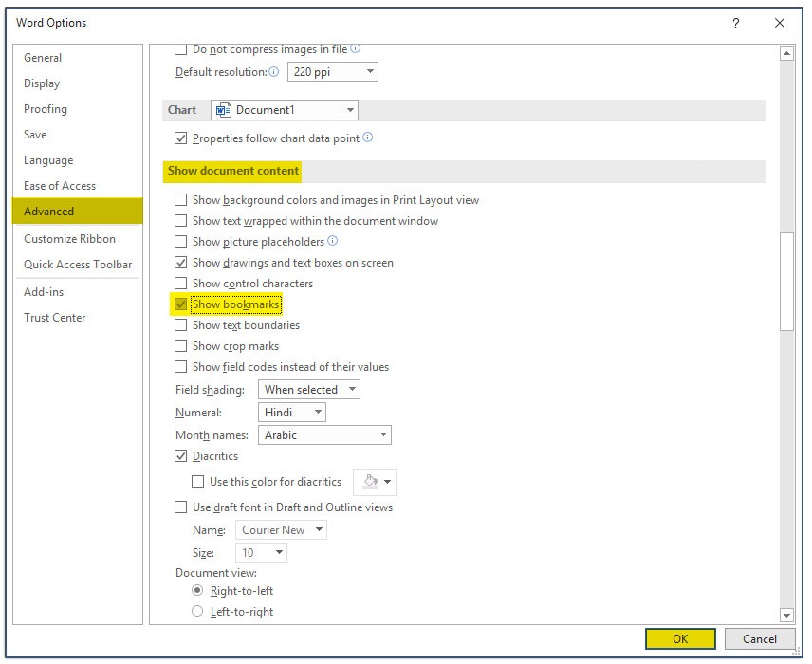The width and height of the screenshot is (812, 664).
Task: Click the Help question mark icon
Action: tap(735, 23)
